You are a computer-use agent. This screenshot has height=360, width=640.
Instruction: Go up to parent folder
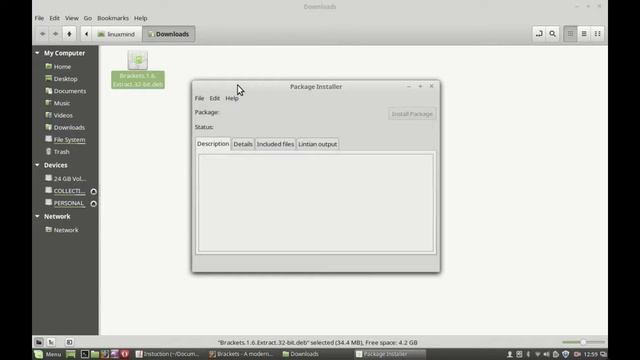point(69,34)
